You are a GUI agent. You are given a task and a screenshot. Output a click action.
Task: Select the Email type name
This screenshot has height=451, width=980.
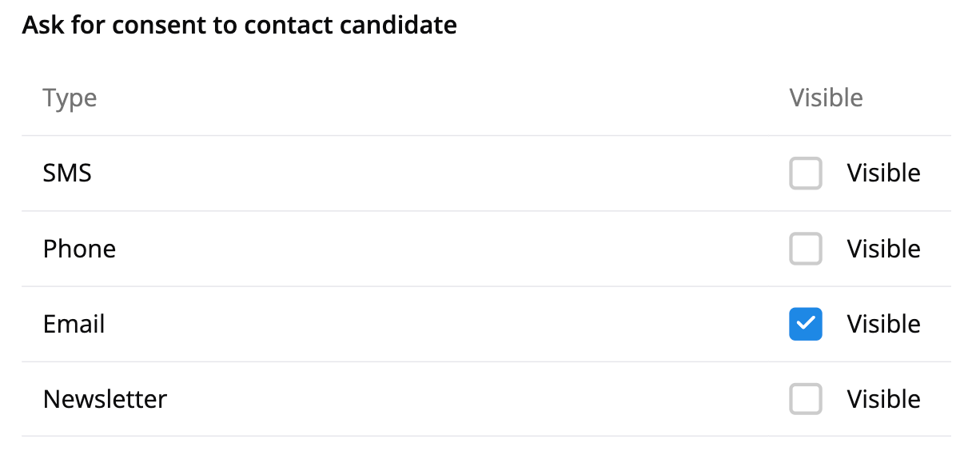(74, 324)
